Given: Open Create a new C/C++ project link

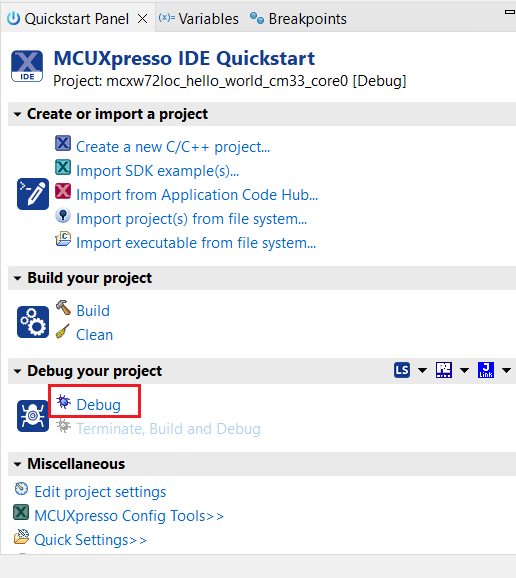Looking at the screenshot, I should (173, 147).
